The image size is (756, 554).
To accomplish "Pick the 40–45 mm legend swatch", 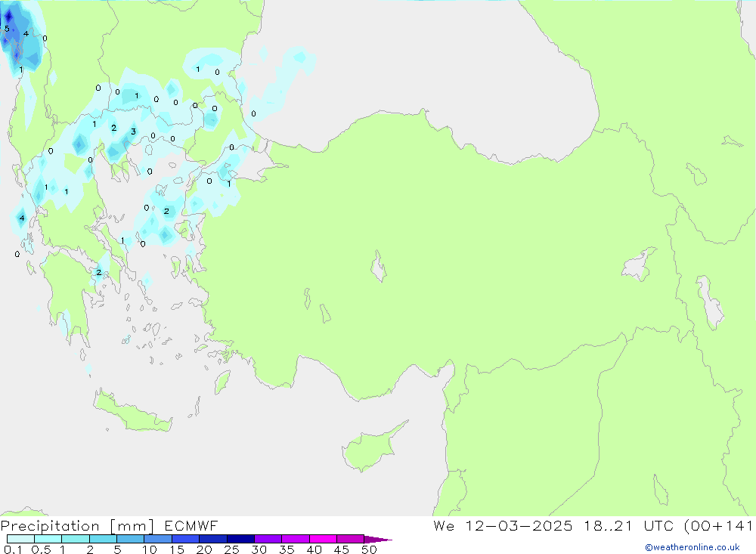I will click(x=323, y=539).
